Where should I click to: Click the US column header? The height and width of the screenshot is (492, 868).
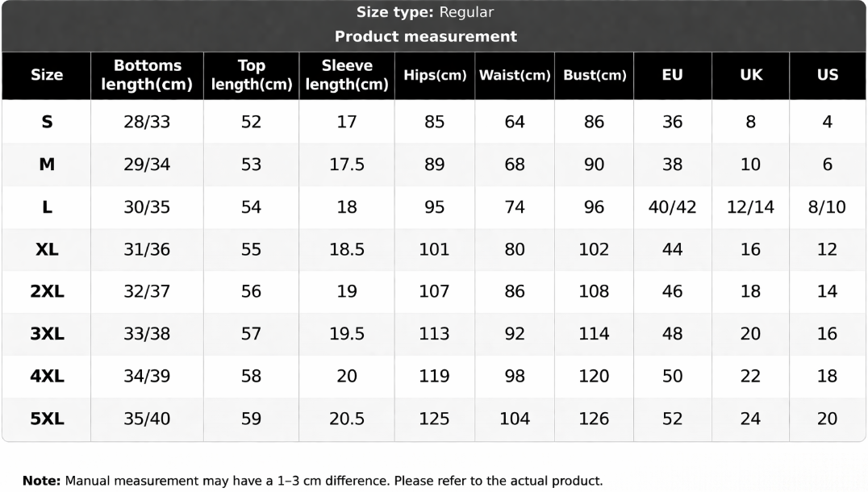click(x=828, y=75)
